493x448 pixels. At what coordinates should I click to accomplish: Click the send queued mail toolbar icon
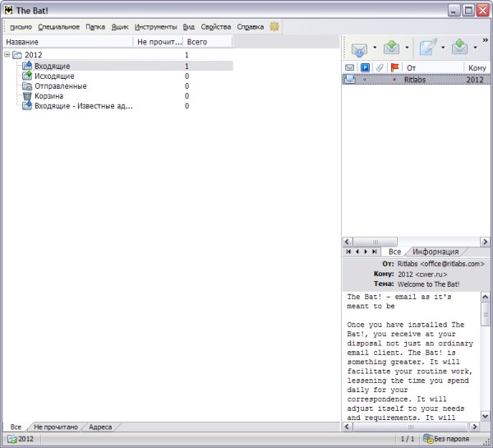click(391, 48)
